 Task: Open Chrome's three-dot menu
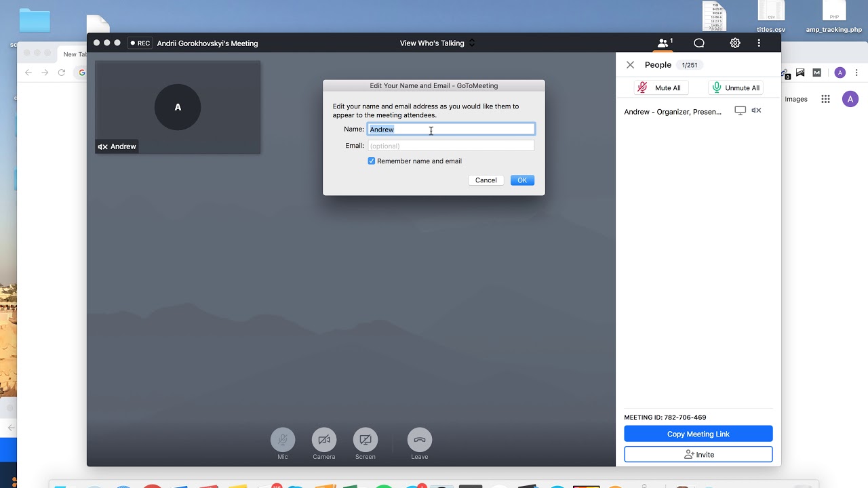(x=857, y=73)
